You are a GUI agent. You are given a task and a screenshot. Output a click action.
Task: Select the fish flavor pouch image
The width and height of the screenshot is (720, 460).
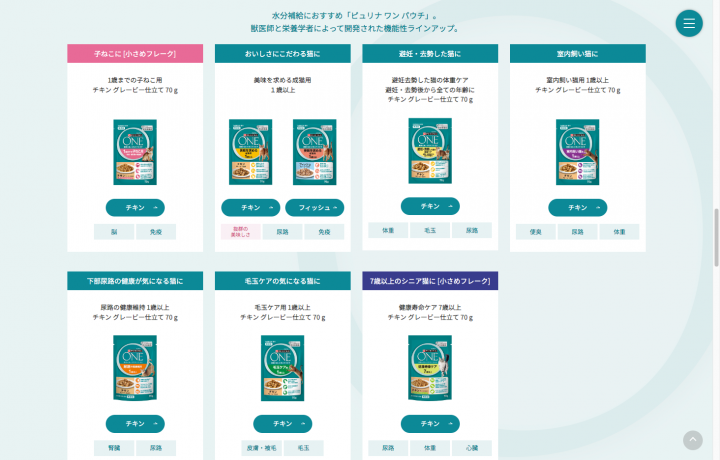315,152
